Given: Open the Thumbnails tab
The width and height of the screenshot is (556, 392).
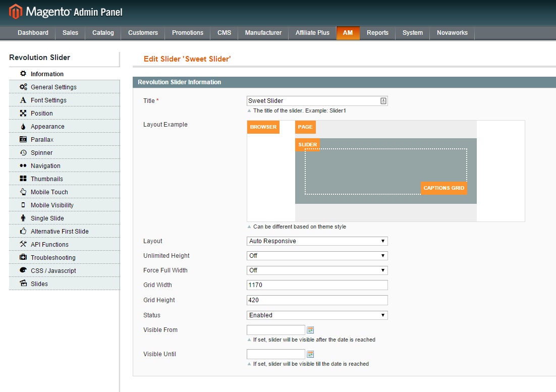Looking at the screenshot, I should click(x=64, y=179).
